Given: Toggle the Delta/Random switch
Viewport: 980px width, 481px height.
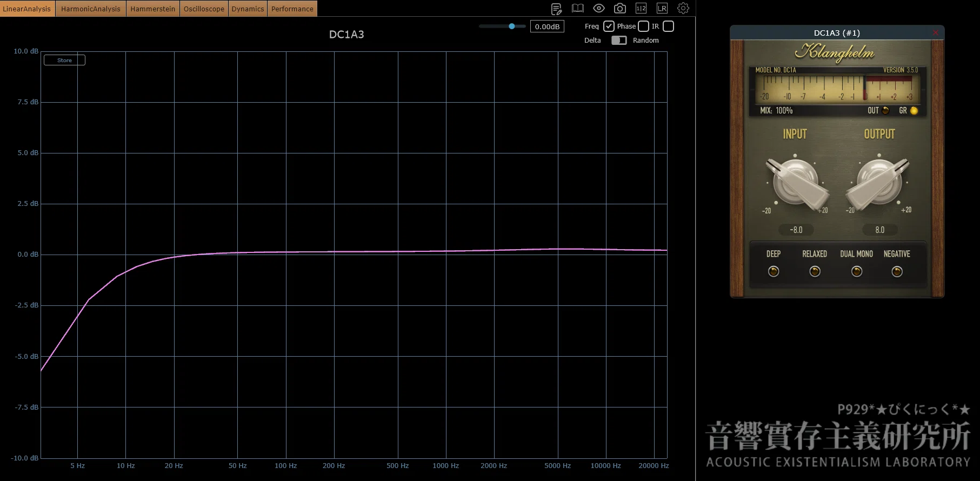Looking at the screenshot, I should 619,41.
